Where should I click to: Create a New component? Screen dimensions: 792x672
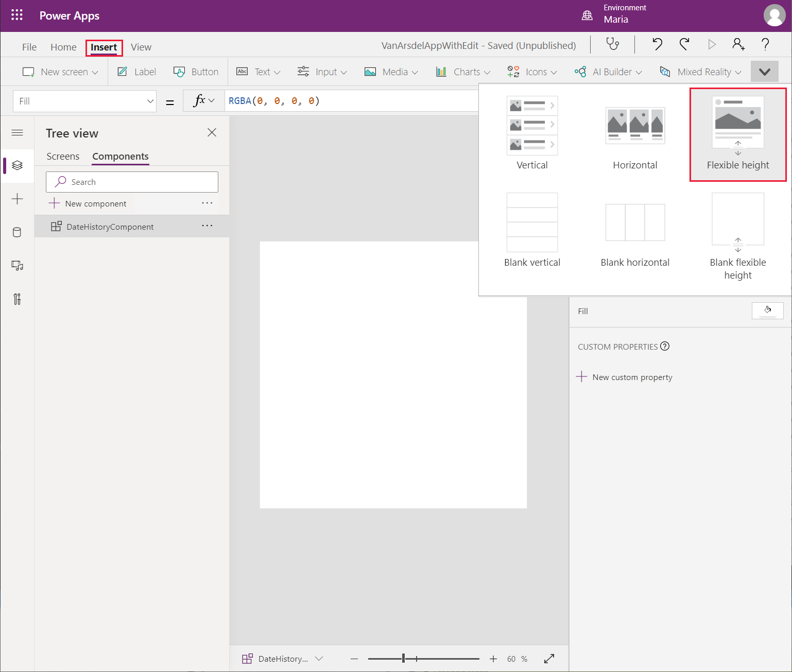(88, 203)
